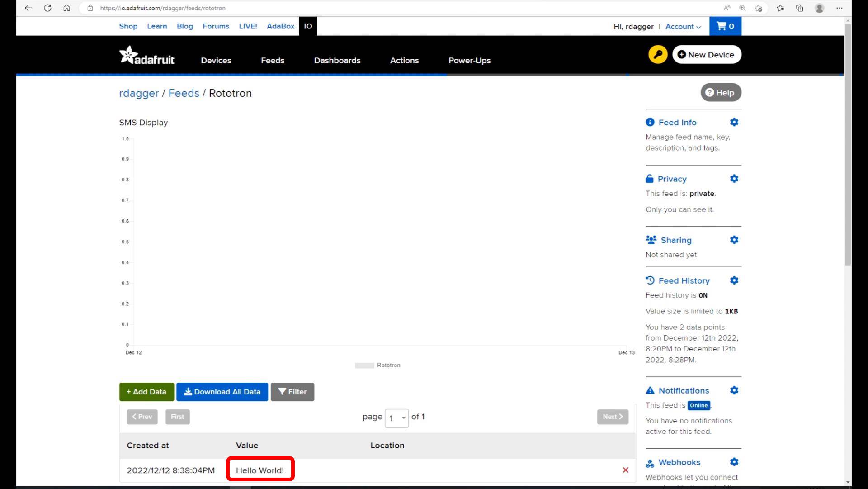Screen dimensions: 868x489
Task: Click the rdagger breadcrumb link
Action: point(139,93)
